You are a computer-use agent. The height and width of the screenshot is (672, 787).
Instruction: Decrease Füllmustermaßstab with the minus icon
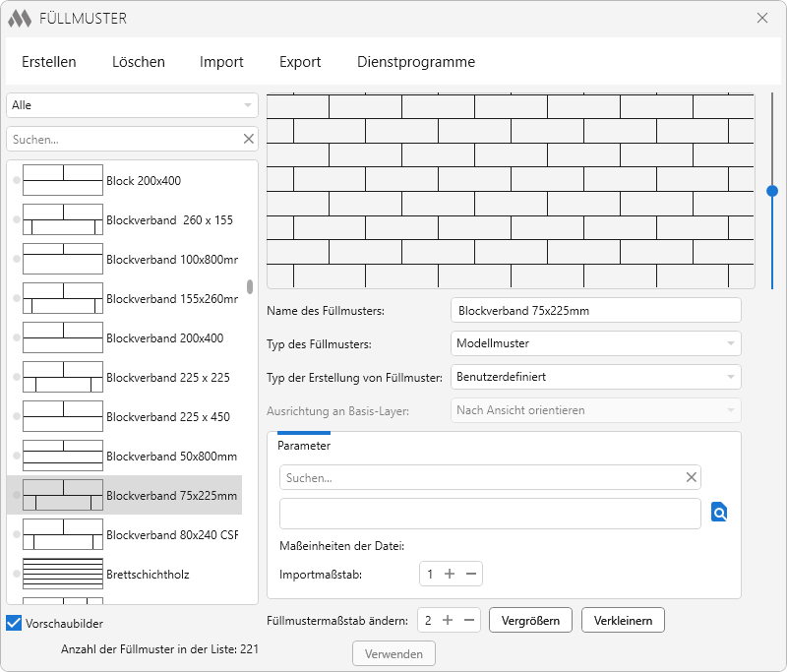[469, 620]
